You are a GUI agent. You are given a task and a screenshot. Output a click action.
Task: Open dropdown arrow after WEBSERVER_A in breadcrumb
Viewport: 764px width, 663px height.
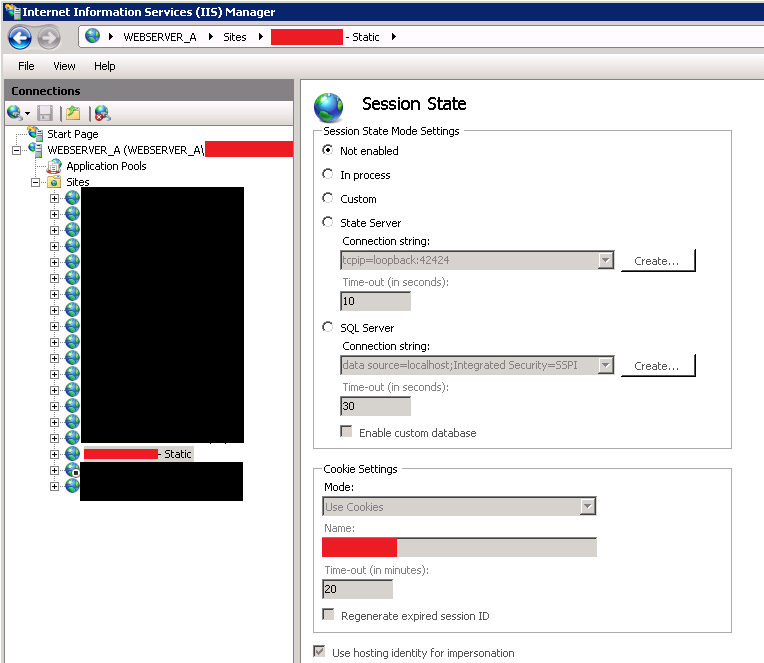[x=211, y=37]
